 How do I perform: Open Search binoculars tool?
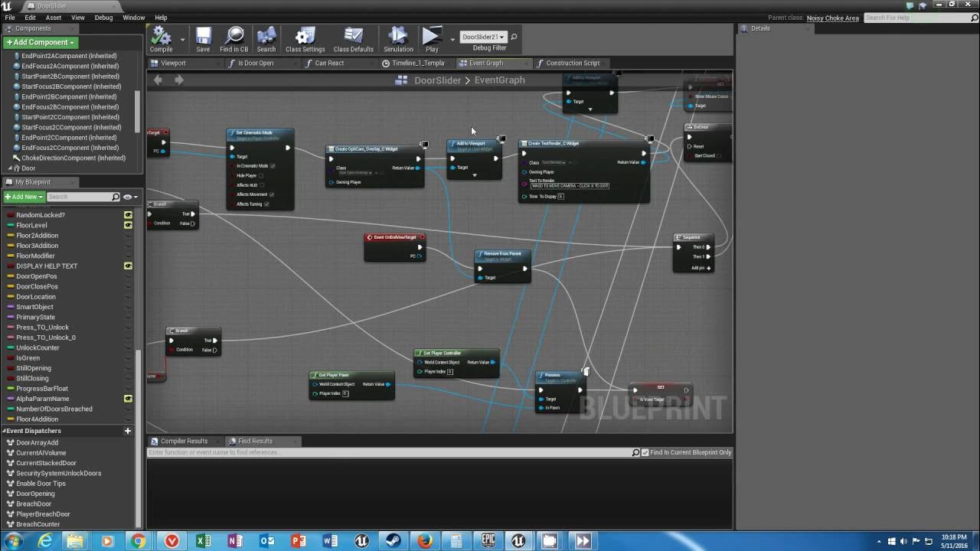pos(266,40)
